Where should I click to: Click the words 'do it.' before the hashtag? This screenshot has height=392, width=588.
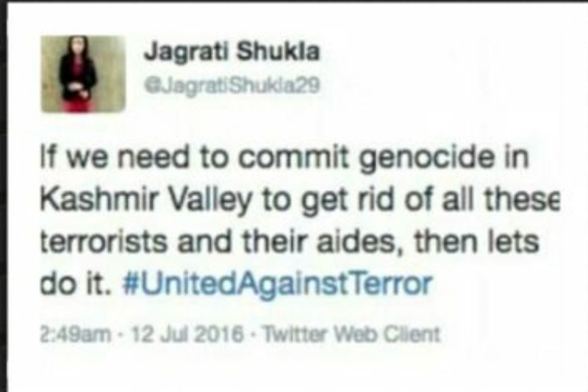click(x=76, y=285)
